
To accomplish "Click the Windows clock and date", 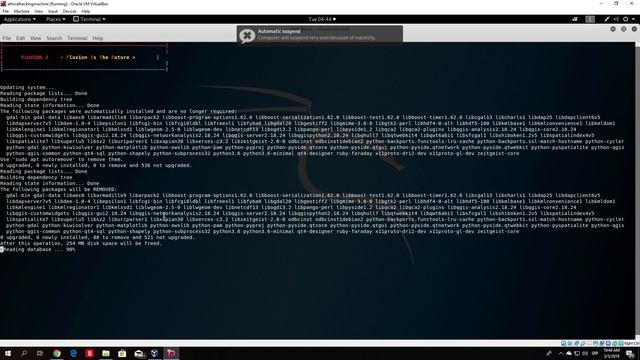I will (611, 353).
